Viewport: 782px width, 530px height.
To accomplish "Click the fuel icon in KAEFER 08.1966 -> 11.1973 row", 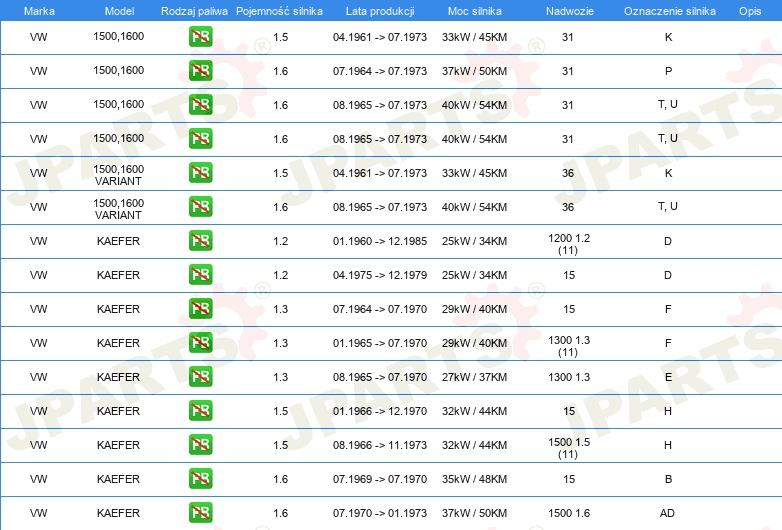I will coord(200,445).
